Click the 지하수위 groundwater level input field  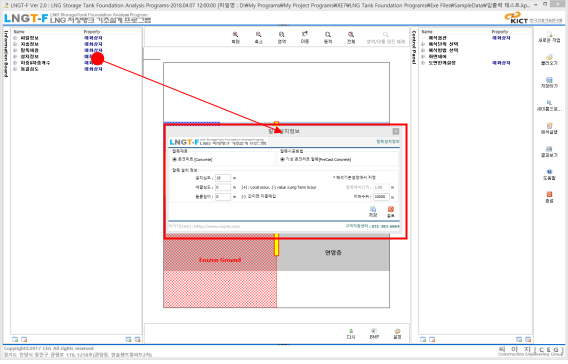pyautogui.click(x=381, y=197)
